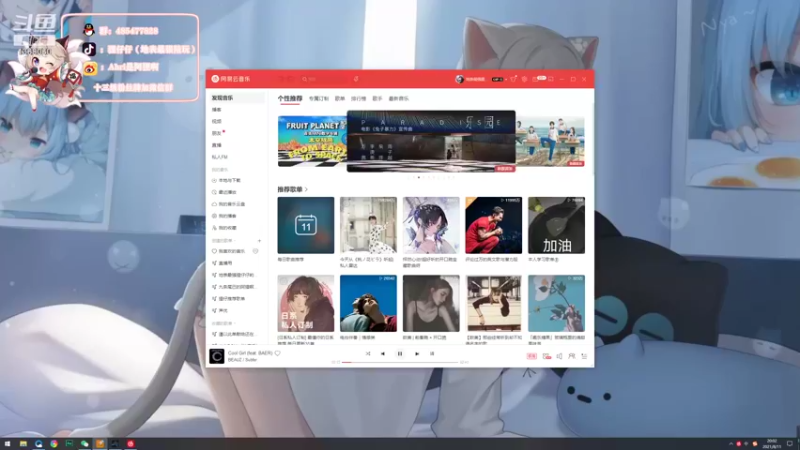
Task: Open the FRUIT PLANET banner
Action: [x=312, y=141]
